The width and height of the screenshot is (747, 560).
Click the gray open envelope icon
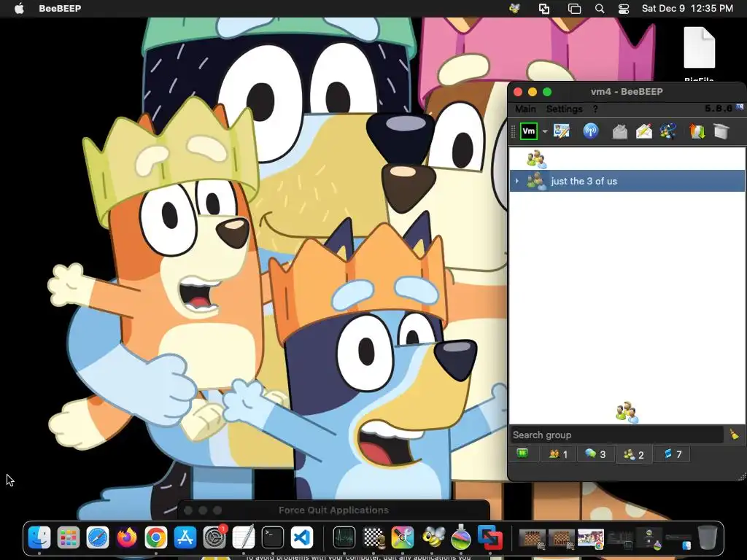click(620, 131)
